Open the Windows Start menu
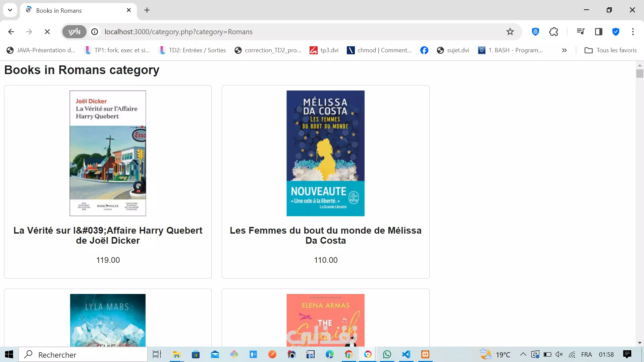Image resolution: width=644 pixels, height=362 pixels. click(x=9, y=354)
